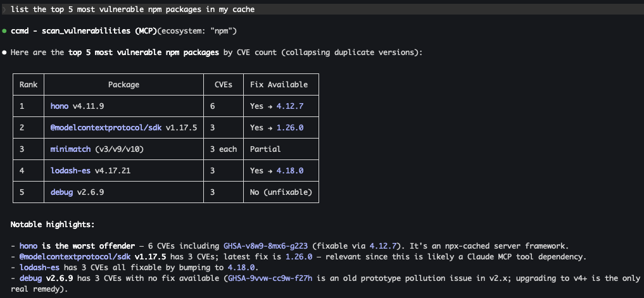Open @modelcontextprotocol/sdk link in table row 2
Image resolution: width=644 pixels, height=298 pixels.
point(107,128)
